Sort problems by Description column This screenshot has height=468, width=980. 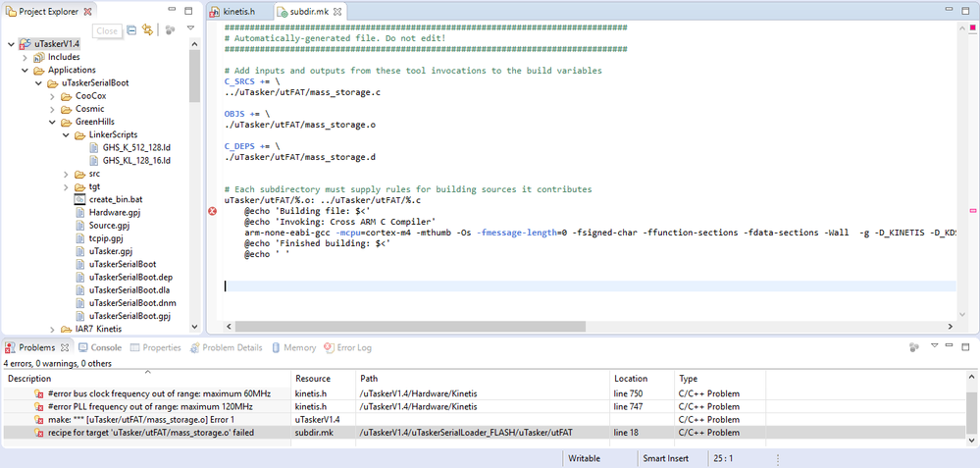pyautogui.click(x=147, y=379)
